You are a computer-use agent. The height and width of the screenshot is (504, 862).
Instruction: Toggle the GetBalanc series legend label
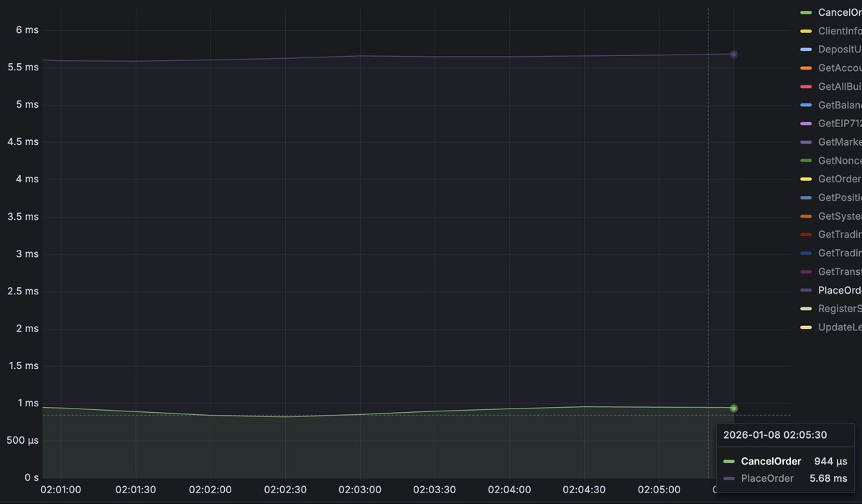tap(840, 105)
